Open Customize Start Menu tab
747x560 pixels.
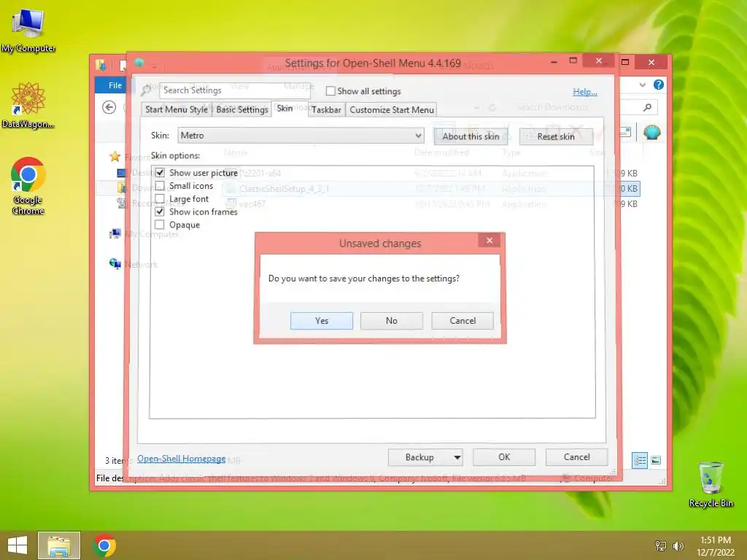[x=392, y=109]
